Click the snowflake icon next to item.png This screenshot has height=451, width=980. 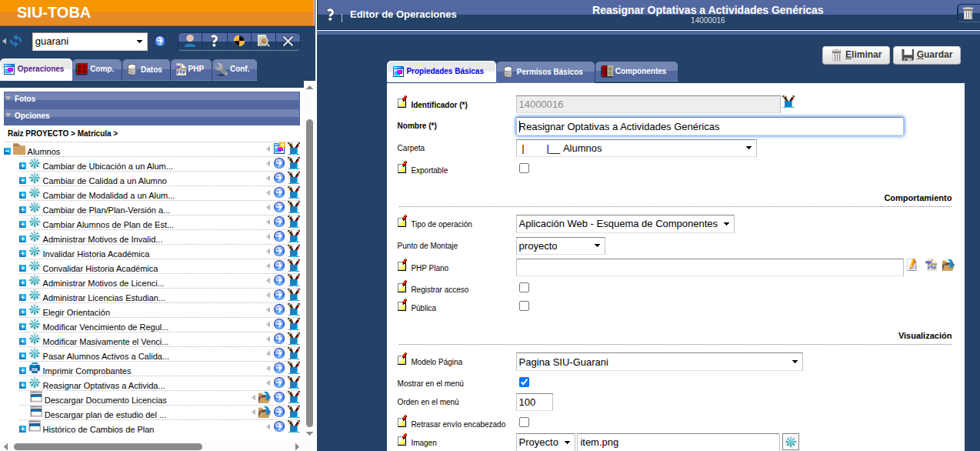[791, 442]
